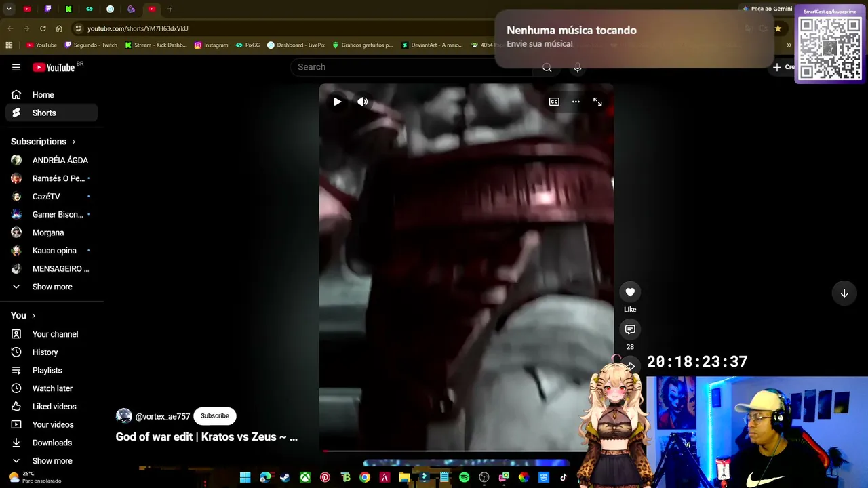
Task: Like this Short with the heart button
Action: (x=630, y=292)
